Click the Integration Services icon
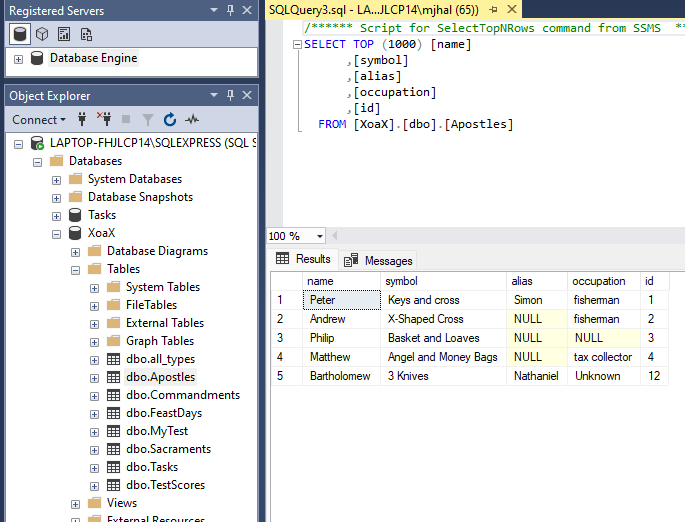The height and width of the screenshot is (522, 685). (86, 34)
